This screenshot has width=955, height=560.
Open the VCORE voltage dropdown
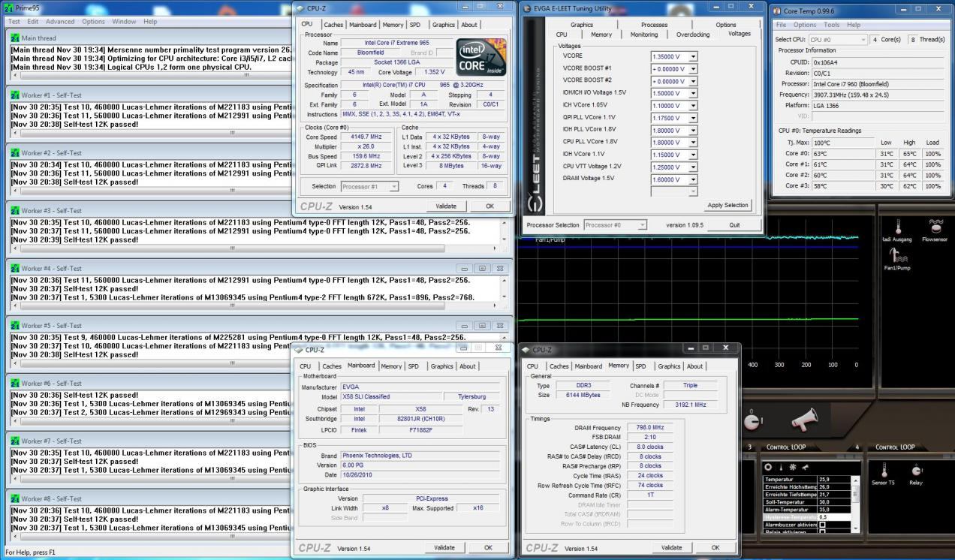click(x=693, y=56)
